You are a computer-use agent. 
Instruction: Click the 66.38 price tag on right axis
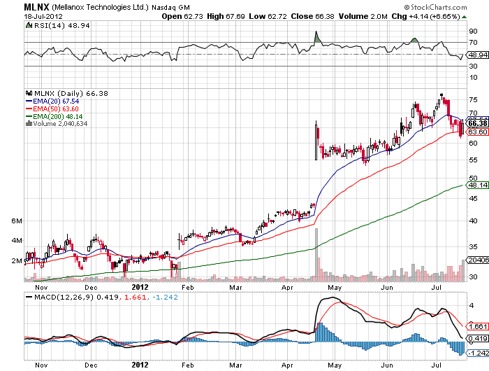click(478, 124)
